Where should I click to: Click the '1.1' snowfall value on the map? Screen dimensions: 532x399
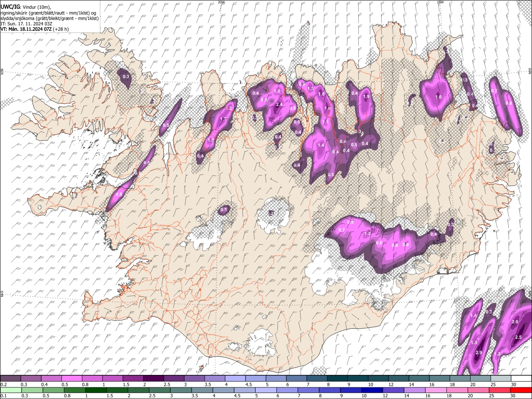coord(325,123)
